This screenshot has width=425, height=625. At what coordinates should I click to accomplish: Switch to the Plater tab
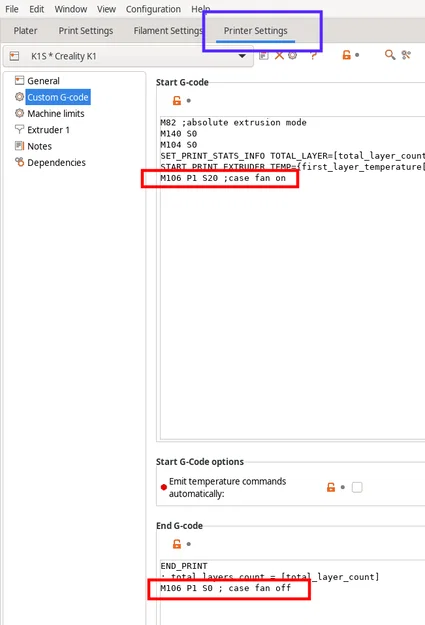click(25, 31)
